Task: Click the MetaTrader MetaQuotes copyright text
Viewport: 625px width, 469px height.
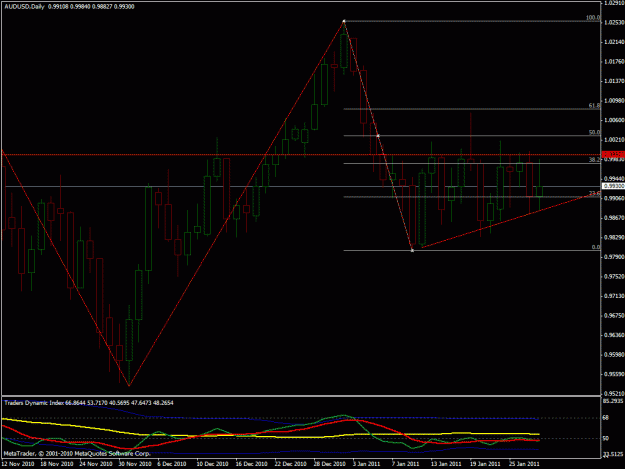Action: pos(77,453)
